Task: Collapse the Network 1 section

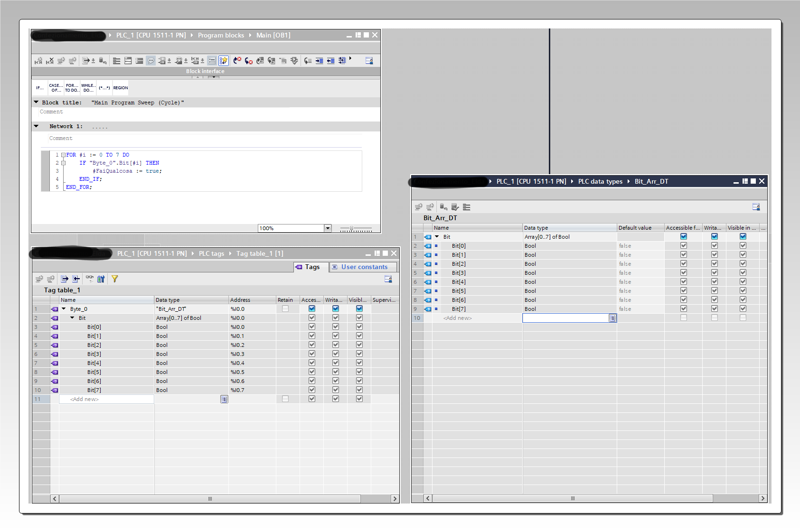Action: click(x=36, y=126)
